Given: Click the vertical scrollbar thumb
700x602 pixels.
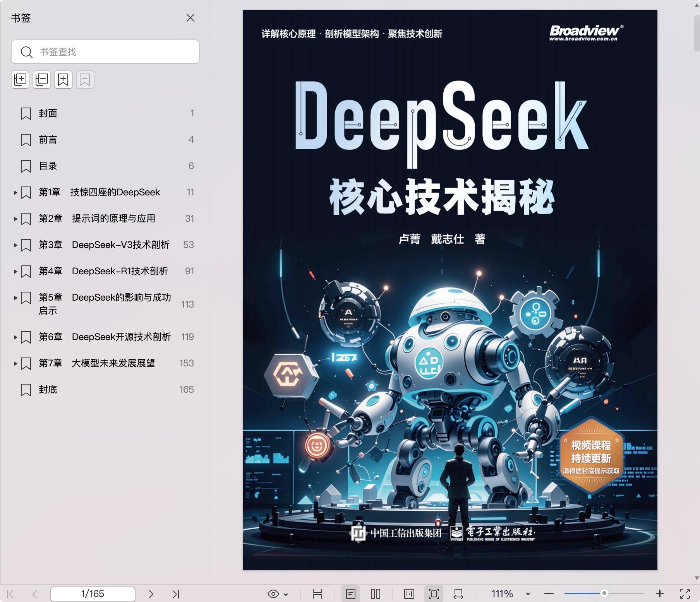Looking at the screenshot, I should 697,34.
